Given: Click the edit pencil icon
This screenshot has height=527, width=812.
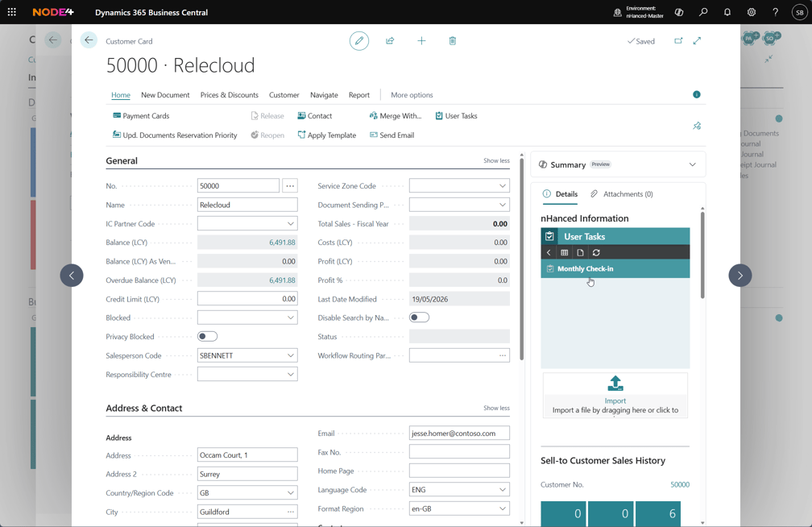Looking at the screenshot, I should click(359, 40).
